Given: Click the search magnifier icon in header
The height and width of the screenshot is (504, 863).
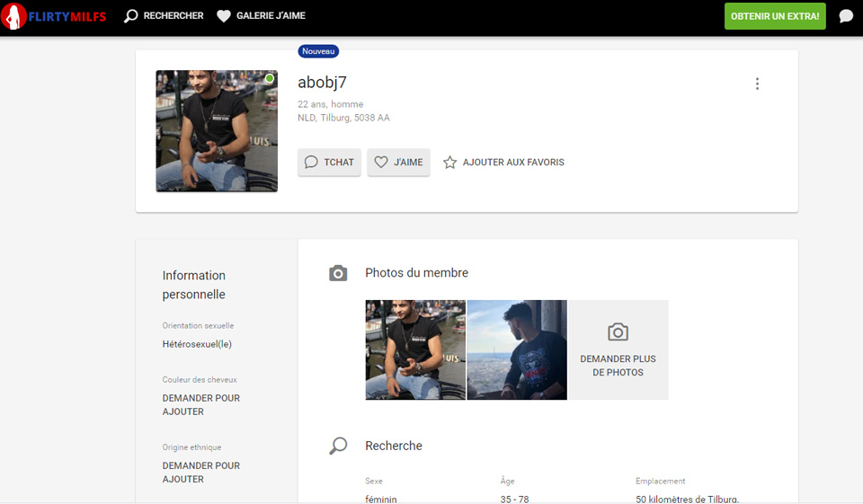Looking at the screenshot, I should click(131, 16).
